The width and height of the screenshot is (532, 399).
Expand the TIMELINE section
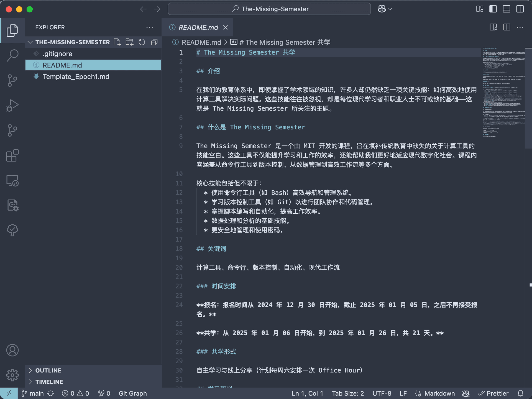coord(49,382)
